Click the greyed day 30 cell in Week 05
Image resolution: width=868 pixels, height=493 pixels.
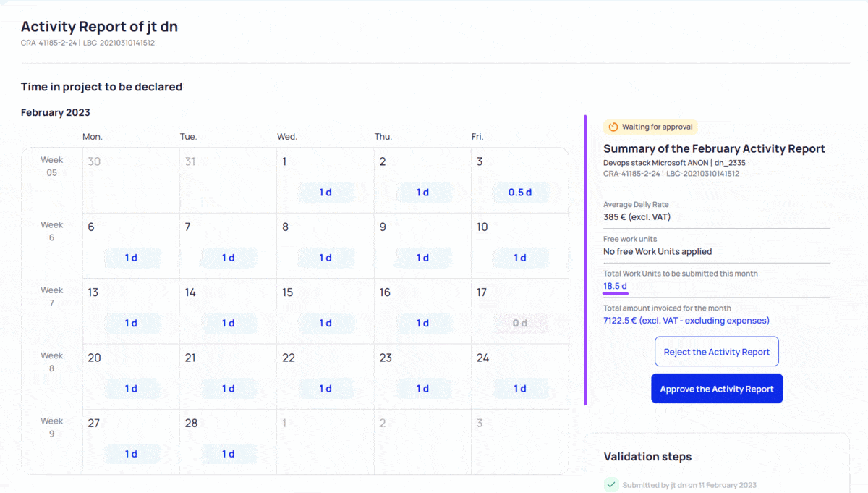[x=131, y=180]
